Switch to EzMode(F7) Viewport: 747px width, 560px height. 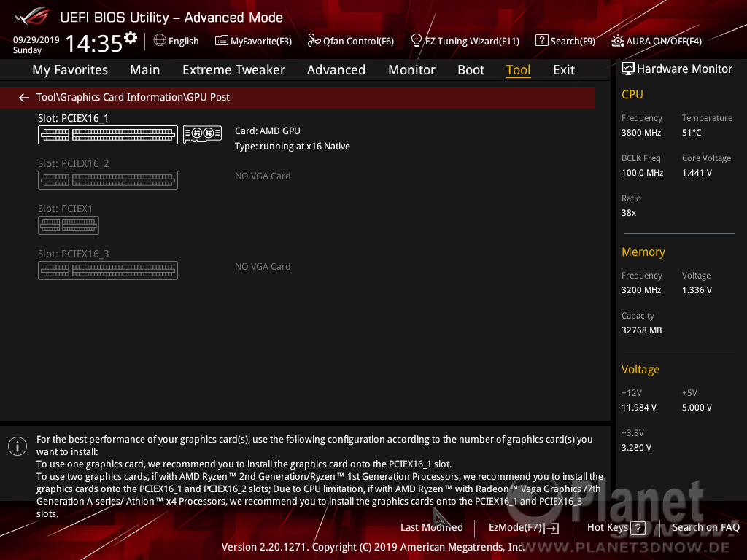[516, 528]
